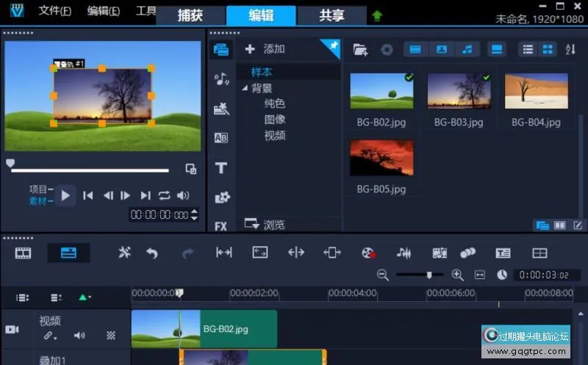Switch to storyboard view
Screen dimensions: 588x365
24,253
